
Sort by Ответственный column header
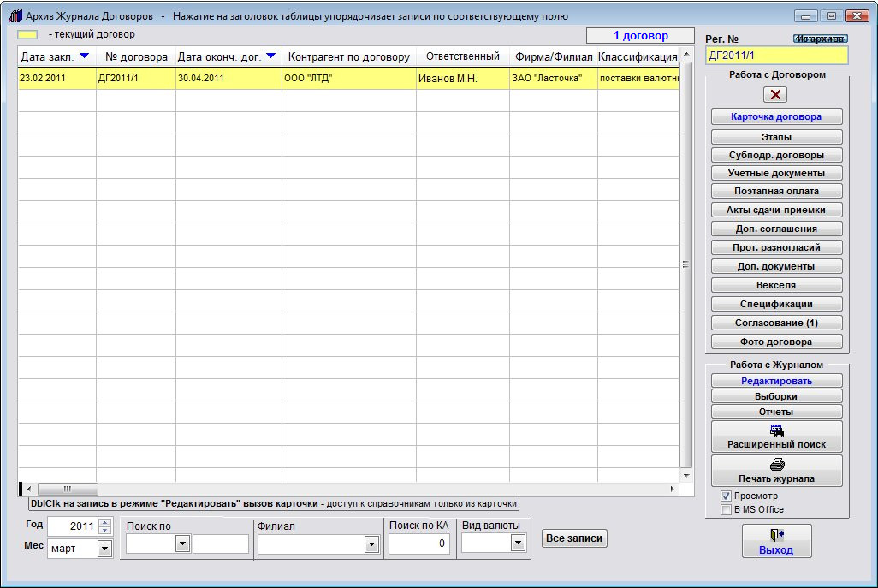pyautogui.click(x=462, y=56)
